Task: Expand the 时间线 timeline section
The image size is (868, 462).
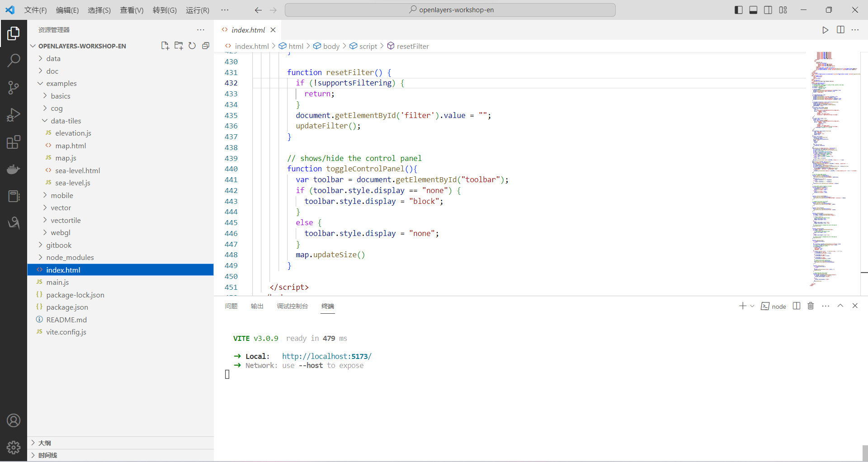Action: 120,455
